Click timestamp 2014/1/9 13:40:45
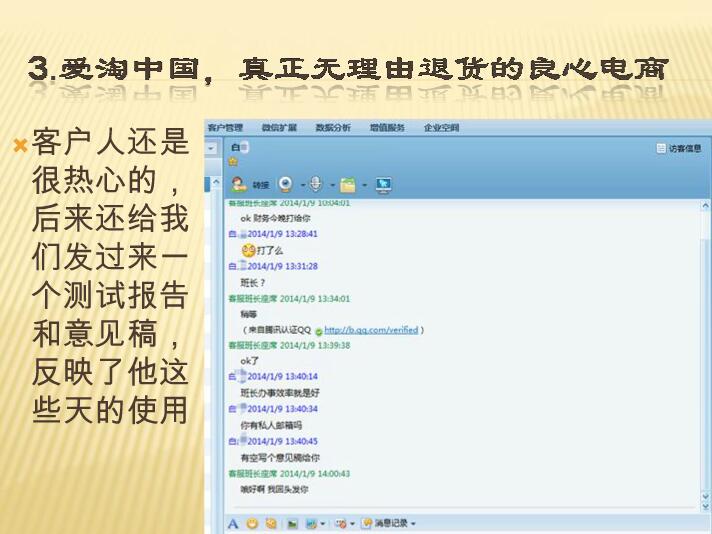 [x=282, y=441]
